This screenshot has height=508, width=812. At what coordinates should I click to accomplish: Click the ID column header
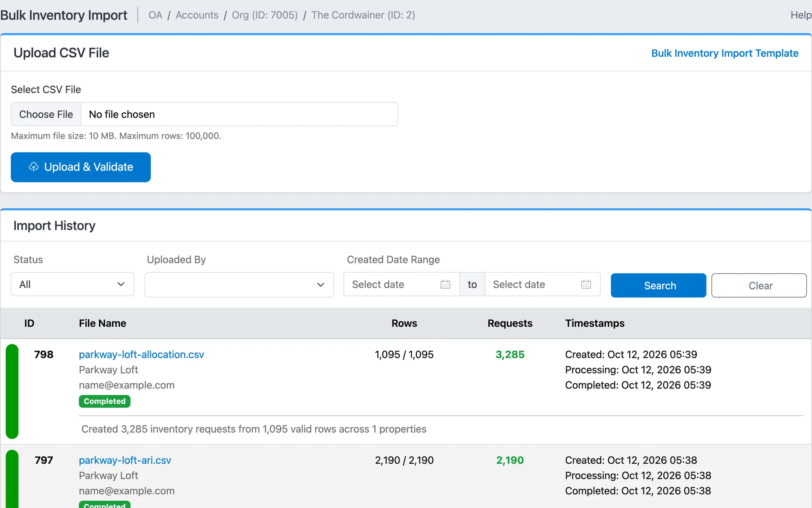click(x=29, y=323)
